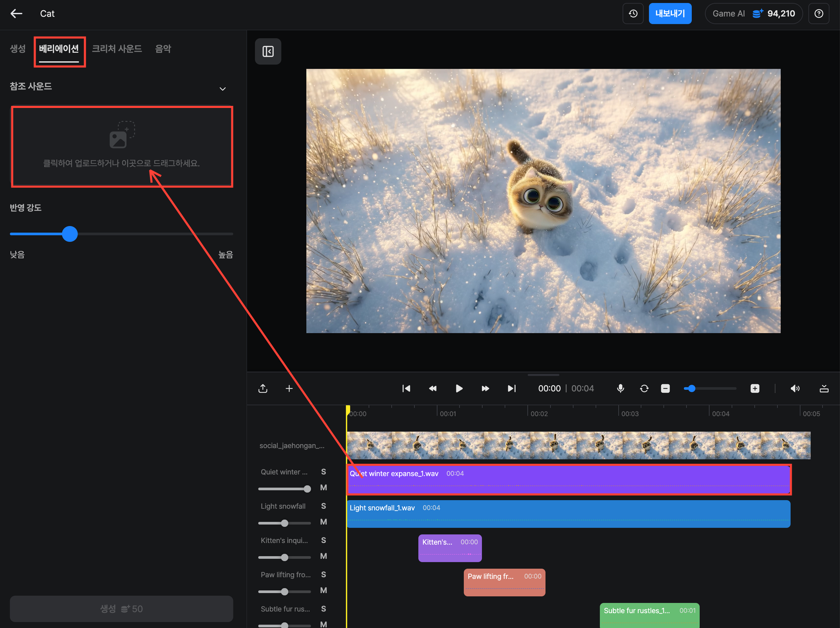The height and width of the screenshot is (628, 840).
Task: Collapse the 참조 사운드 section chevron
Action: click(x=223, y=89)
